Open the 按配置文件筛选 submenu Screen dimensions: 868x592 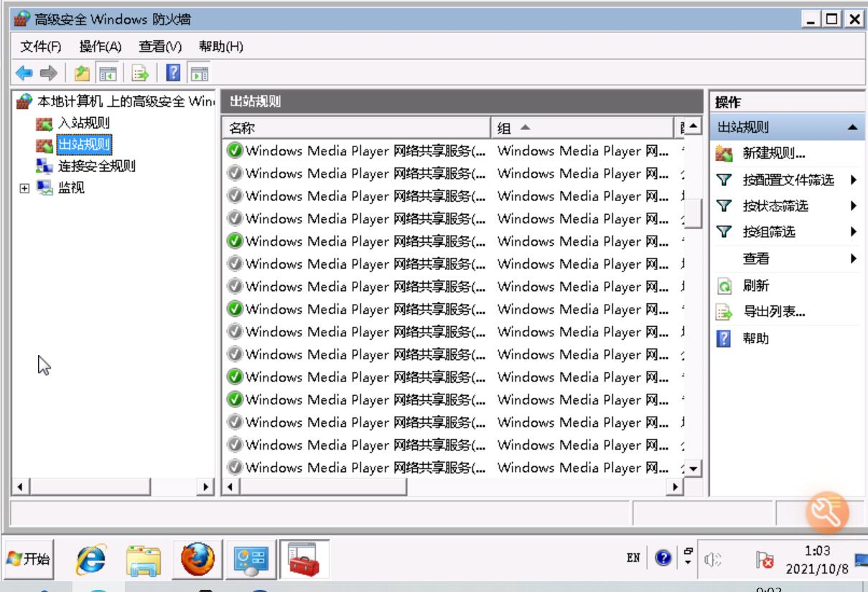tap(788, 180)
